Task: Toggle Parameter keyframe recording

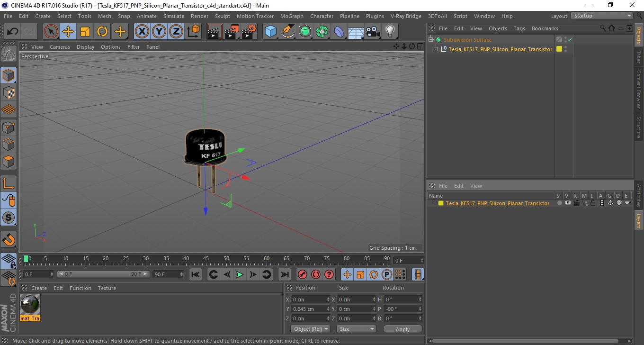Action: coord(387,274)
